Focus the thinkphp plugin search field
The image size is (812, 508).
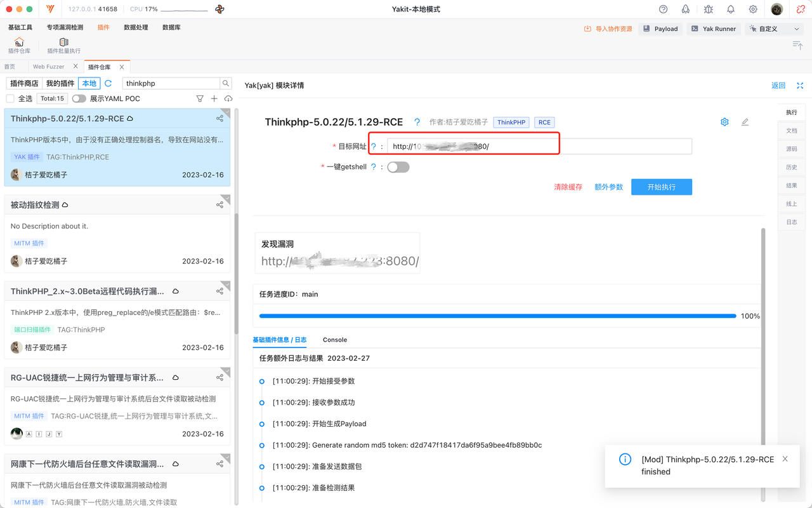pos(171,83)
